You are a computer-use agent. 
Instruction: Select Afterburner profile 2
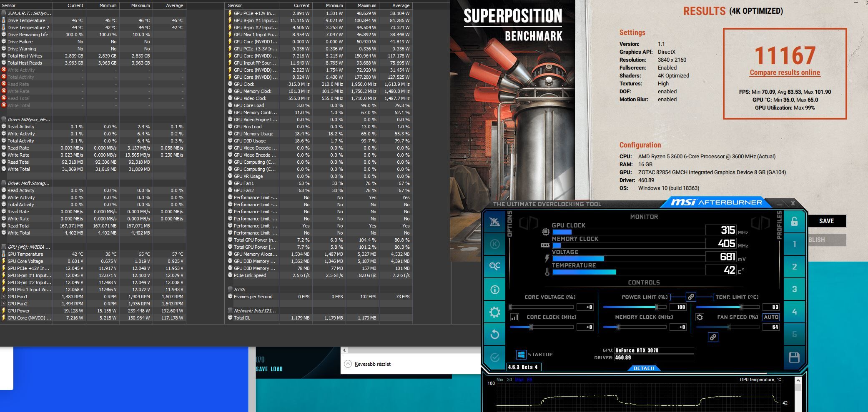794,267
